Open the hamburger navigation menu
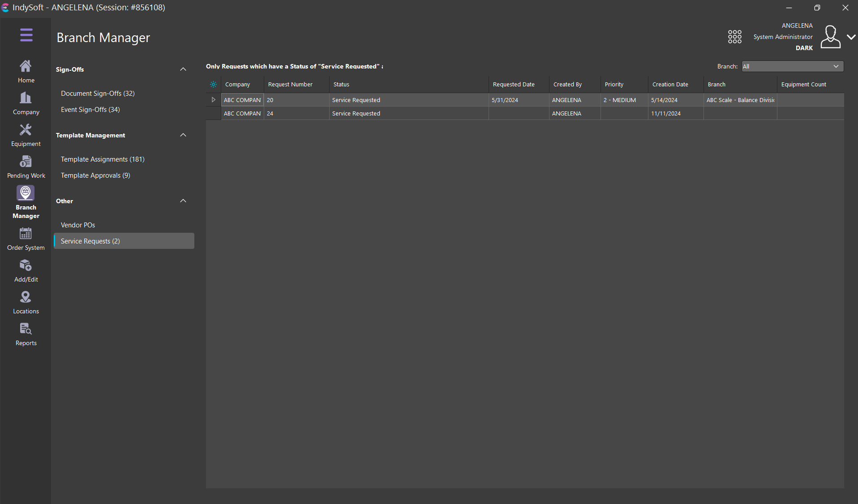This screenshot has width=858, height=504. pyautogui.click(x=26, y=35)
